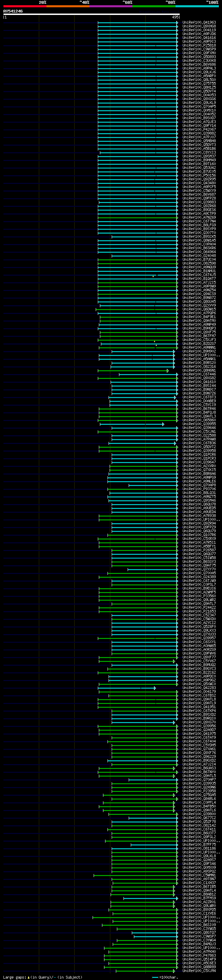Image resolution: width=222 pixels, height=980 pixels.
Task: Click hit UniRef100_Q70AP8
Action: tap(199, 485)
